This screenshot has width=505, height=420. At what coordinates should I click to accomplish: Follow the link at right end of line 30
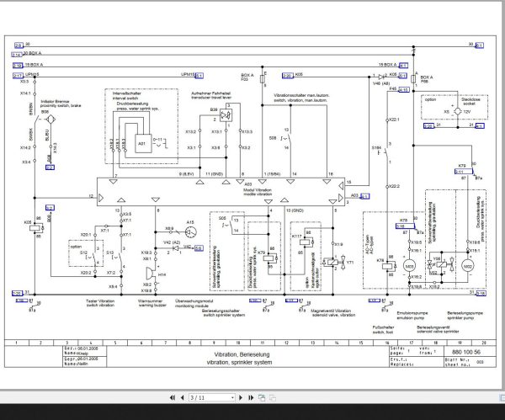(480, 45)
